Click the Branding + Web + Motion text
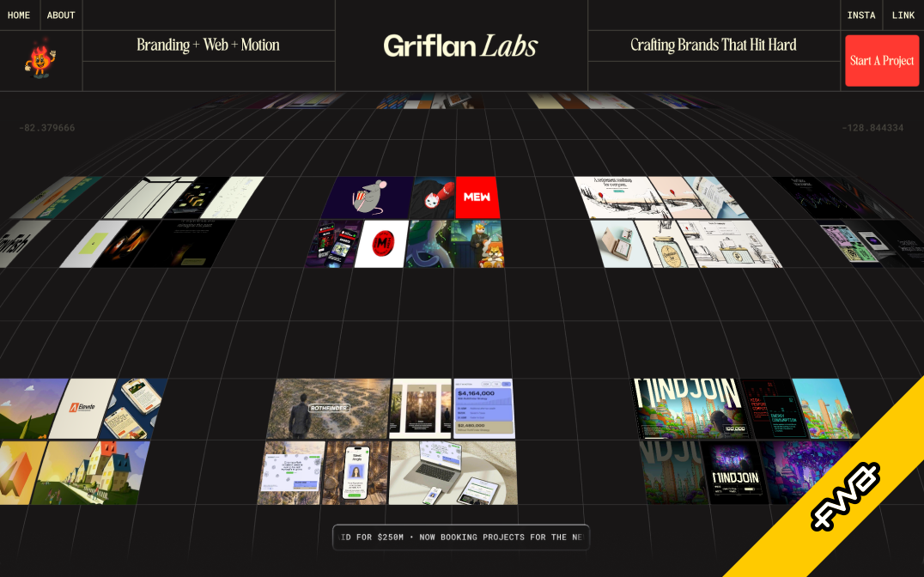924x577 pixels. click(x=208, y=45)
